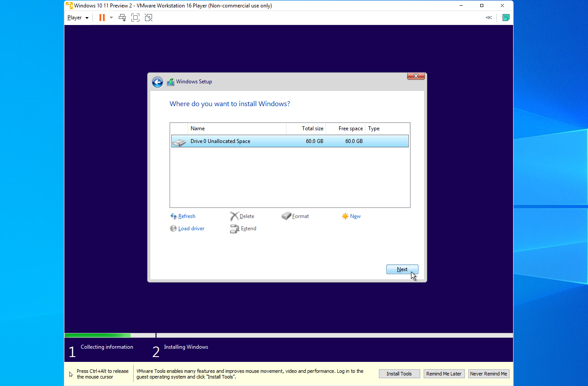Click the Refresh arrows icon

174,216
